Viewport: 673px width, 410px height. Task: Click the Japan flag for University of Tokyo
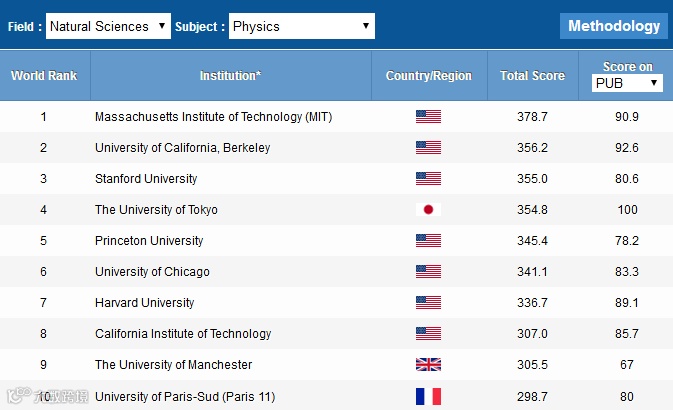coord(428,210)
